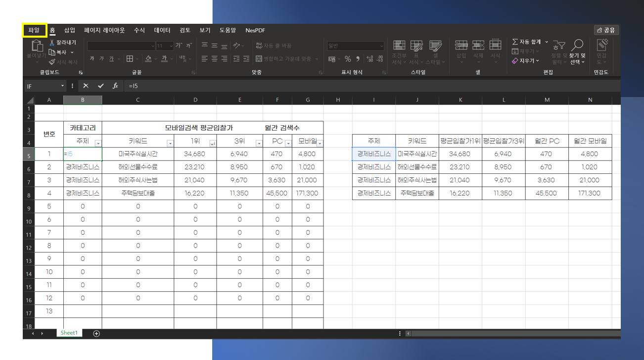Click the Paste (붙여넣기) clipboard icon
Viewport: 644px width, 360px height.
(37, 46)
